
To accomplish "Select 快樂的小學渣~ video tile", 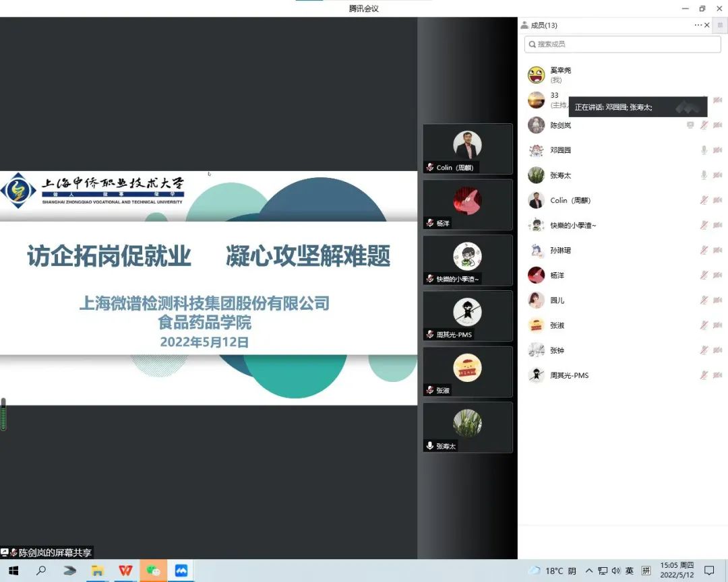I will 468,261.
